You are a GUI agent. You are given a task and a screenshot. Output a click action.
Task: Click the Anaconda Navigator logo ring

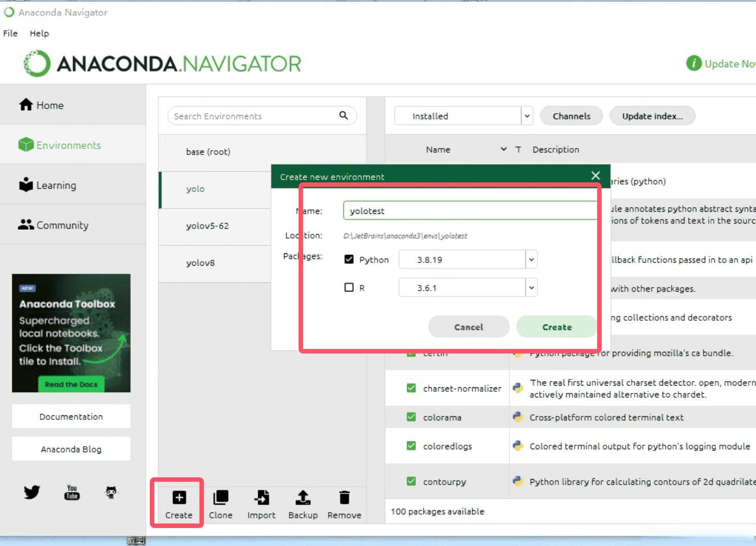[37, 64]
